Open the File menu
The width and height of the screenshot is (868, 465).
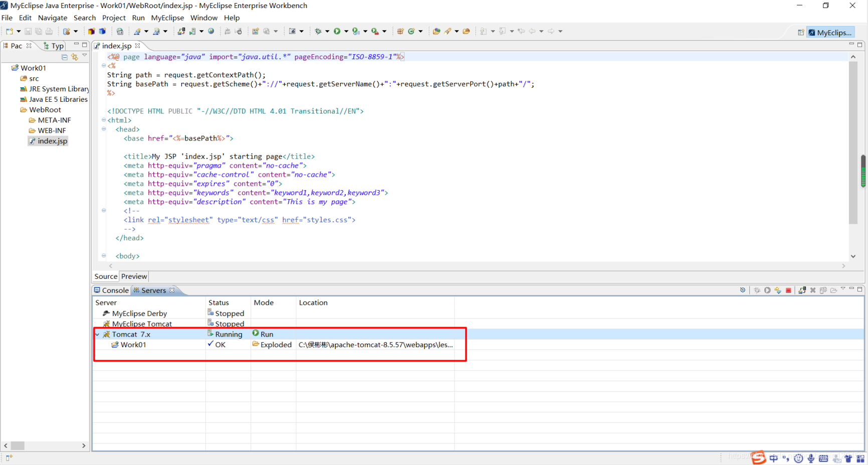point(7,18)
